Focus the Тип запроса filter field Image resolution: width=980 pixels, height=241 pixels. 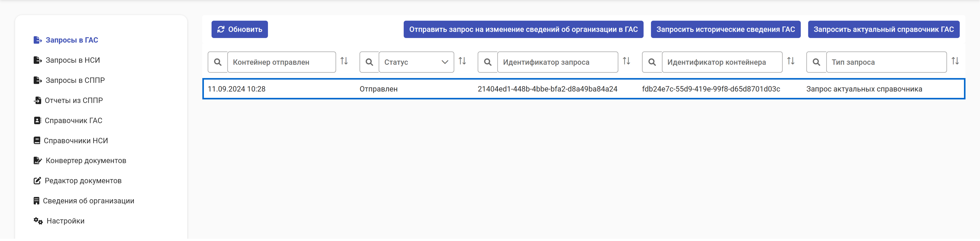click(x=886, y=62)
